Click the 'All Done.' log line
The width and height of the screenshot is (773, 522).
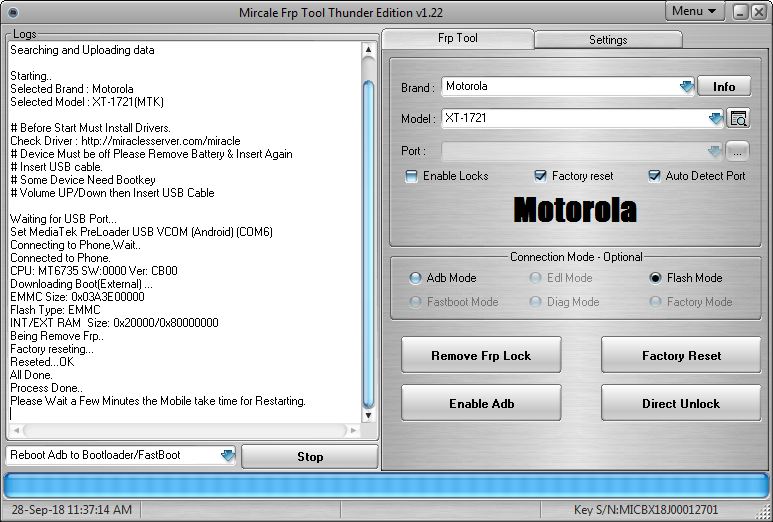[31, 375]
